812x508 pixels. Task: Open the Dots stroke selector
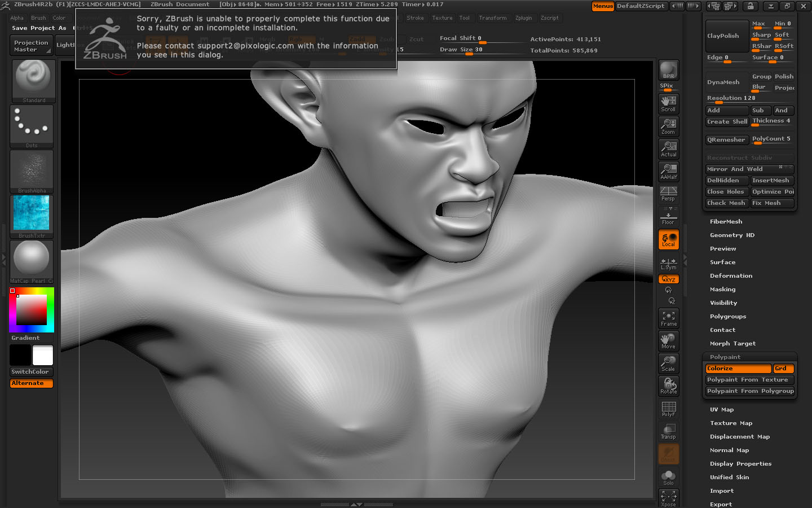[x=32, y=126]
